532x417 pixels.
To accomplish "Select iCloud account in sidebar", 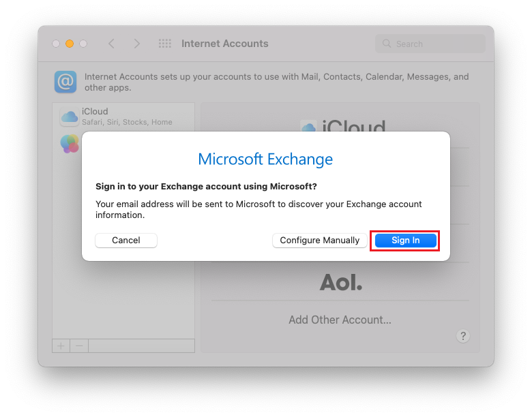I will tap(123, 117).
